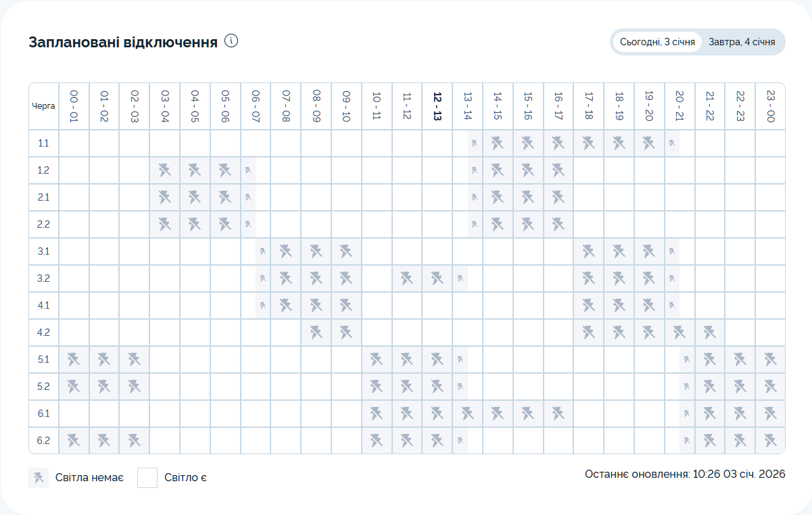Click the queue 6.1 row label

(43, 414)
